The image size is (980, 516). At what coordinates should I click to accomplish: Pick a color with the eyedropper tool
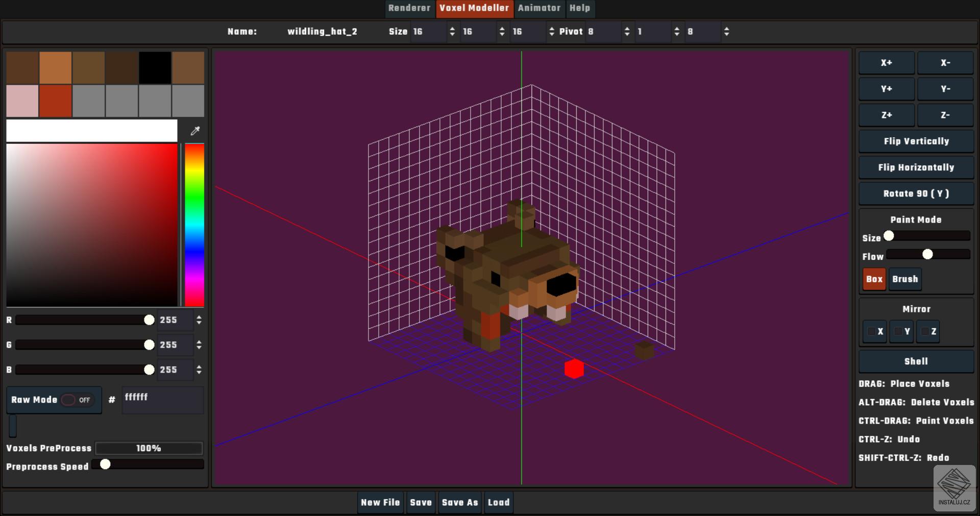coord(195,131)
